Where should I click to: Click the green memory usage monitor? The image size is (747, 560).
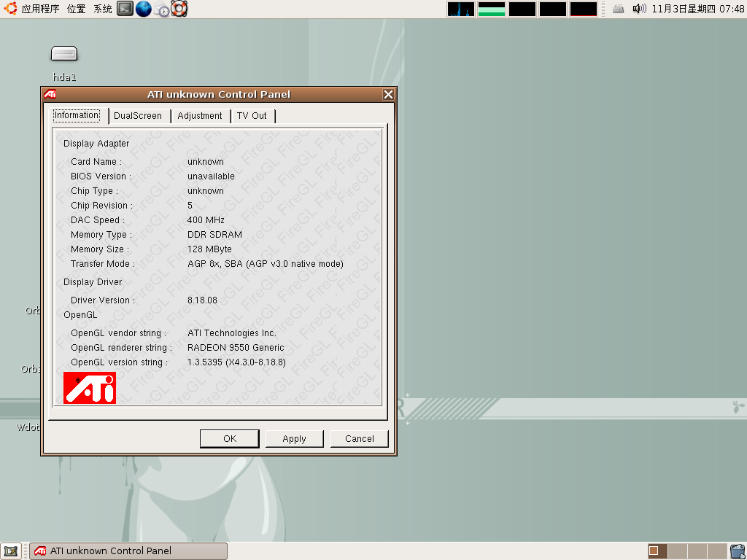coord(491,9)
